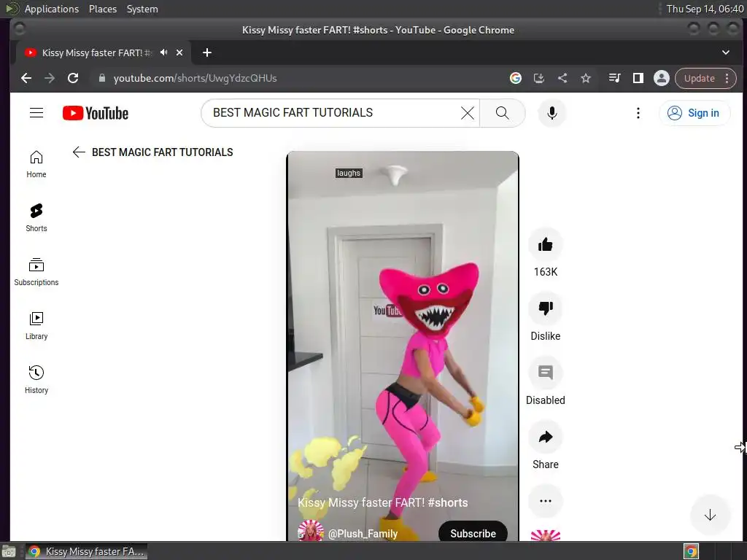Bookmark this tab with the star

tap(586, 78)
